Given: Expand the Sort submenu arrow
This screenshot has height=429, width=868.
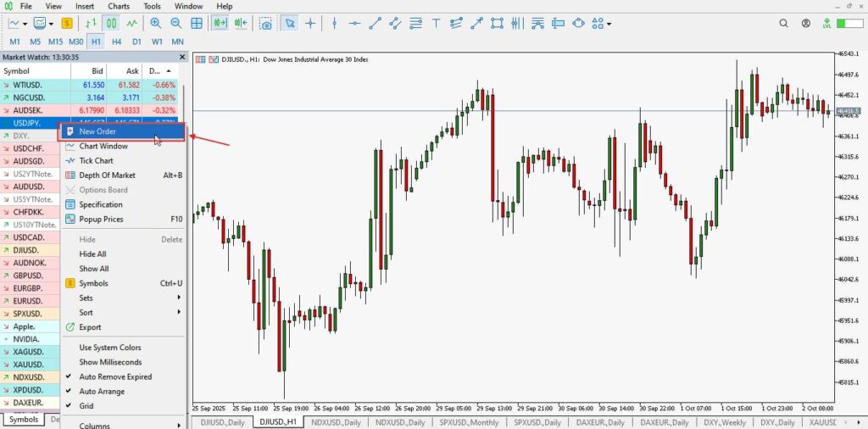Looking at the screenshot, I should (179, 313).
